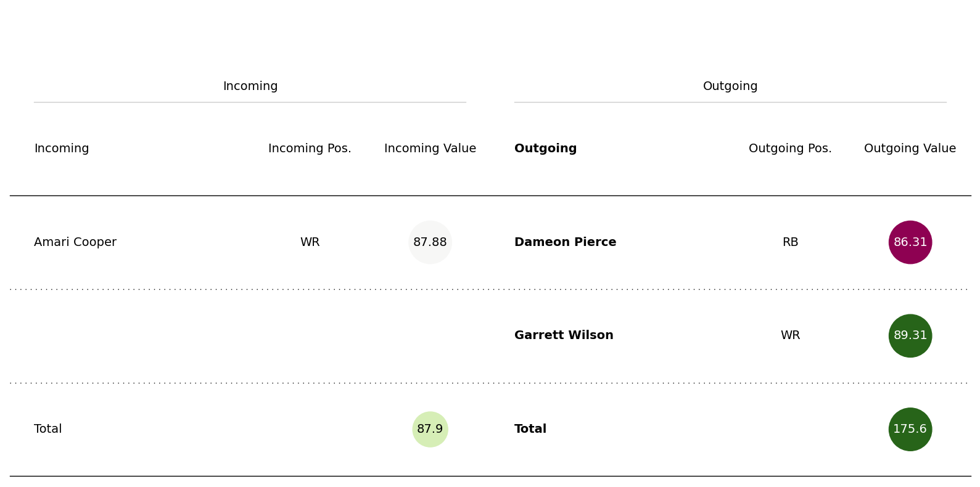980x487 pixels.
Task: Select the 175.6 outgoing total badge
Action: click(x=910, y=429)
